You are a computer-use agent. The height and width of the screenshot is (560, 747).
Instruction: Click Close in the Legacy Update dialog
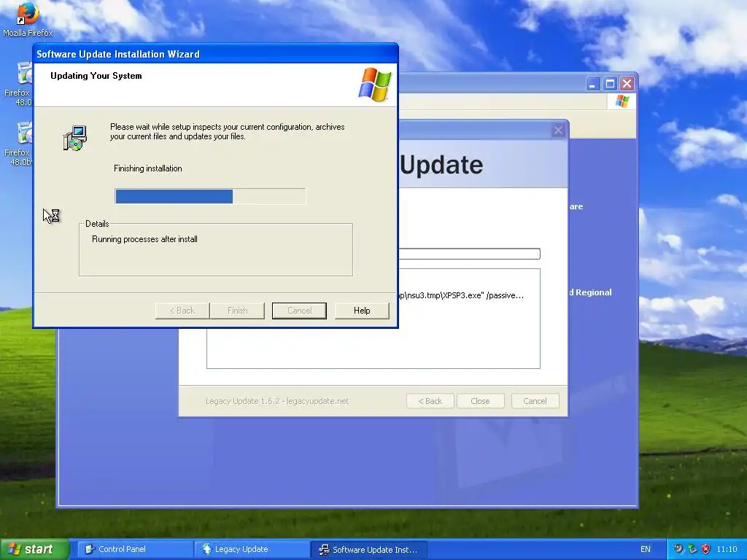(480, 401)
